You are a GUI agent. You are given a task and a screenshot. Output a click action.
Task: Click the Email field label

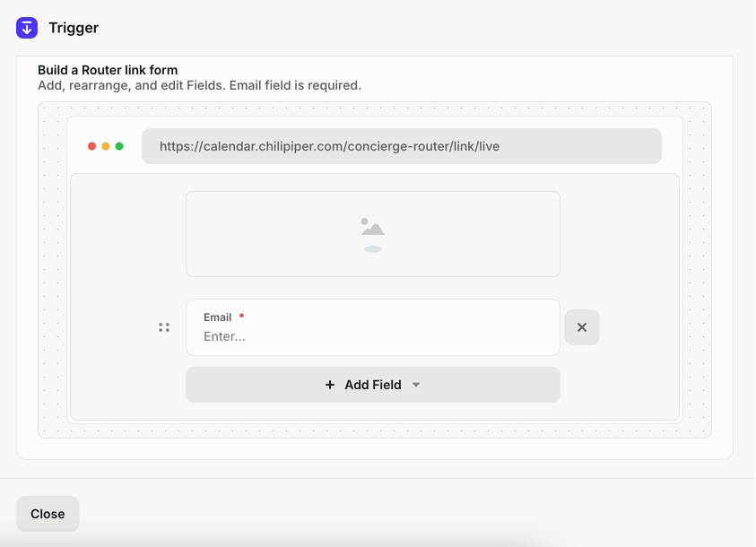point(217,317)
